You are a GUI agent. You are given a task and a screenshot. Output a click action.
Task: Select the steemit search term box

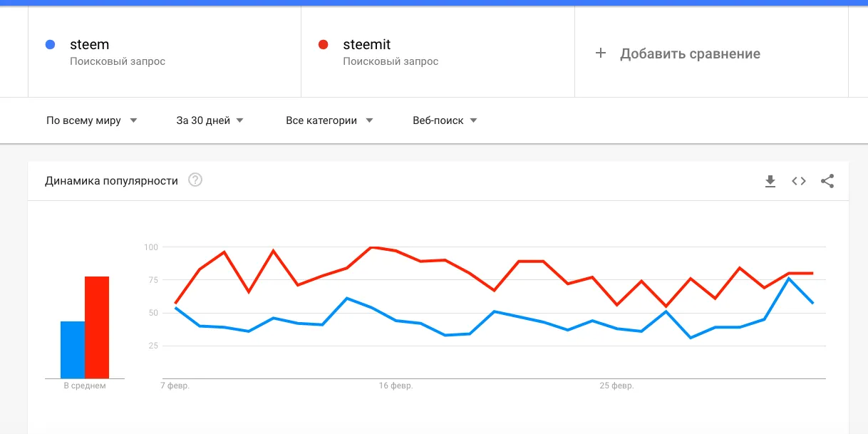[438, 52]
